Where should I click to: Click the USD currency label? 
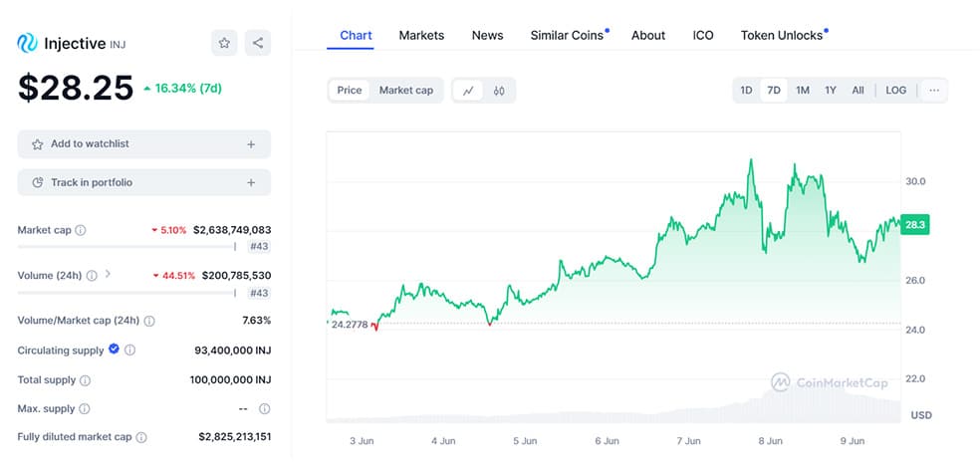921,415
